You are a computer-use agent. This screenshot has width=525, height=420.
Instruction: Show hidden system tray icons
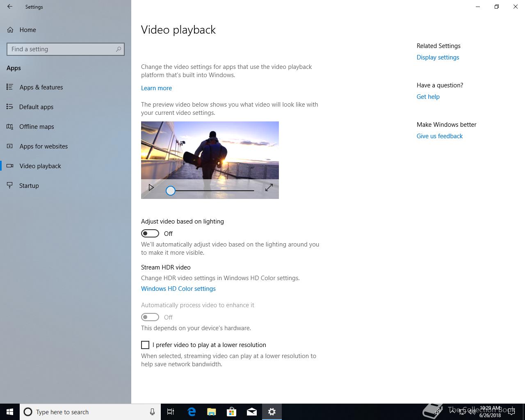pyautogui.click(x=452, y=412)
